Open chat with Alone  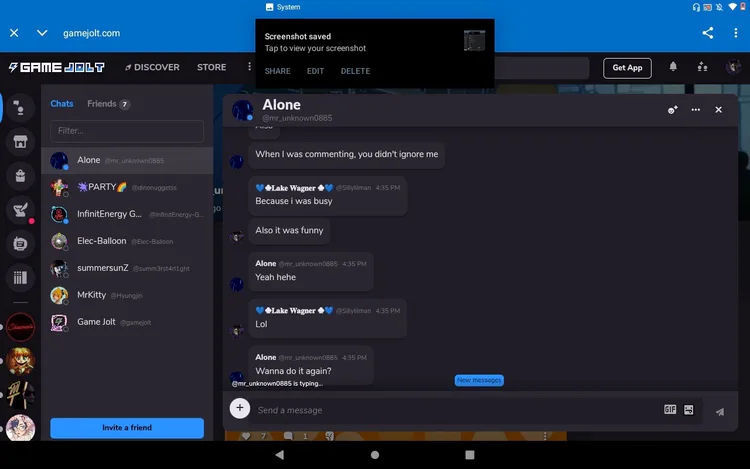(x=127, y=160)
